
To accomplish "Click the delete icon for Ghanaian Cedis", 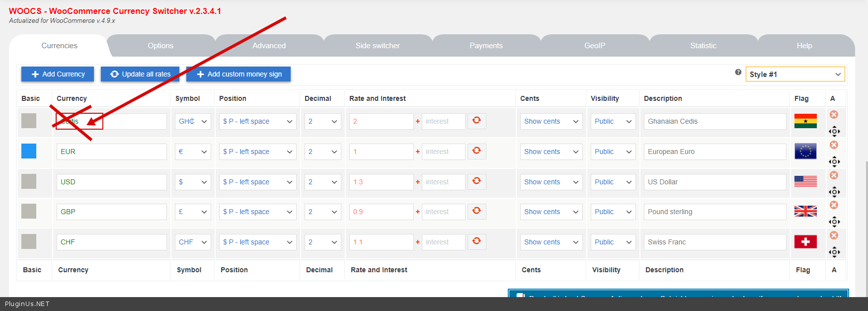I will click(834, 115).
